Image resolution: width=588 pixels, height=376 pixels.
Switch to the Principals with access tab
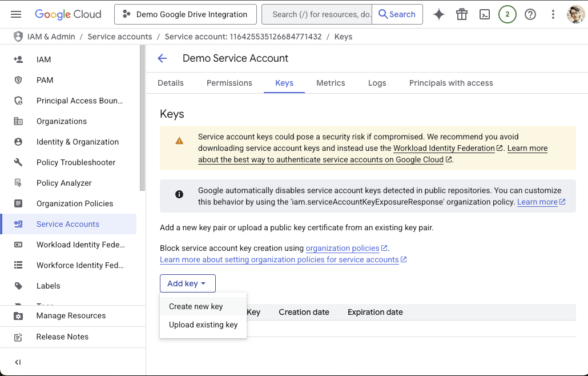pos(451,83)
